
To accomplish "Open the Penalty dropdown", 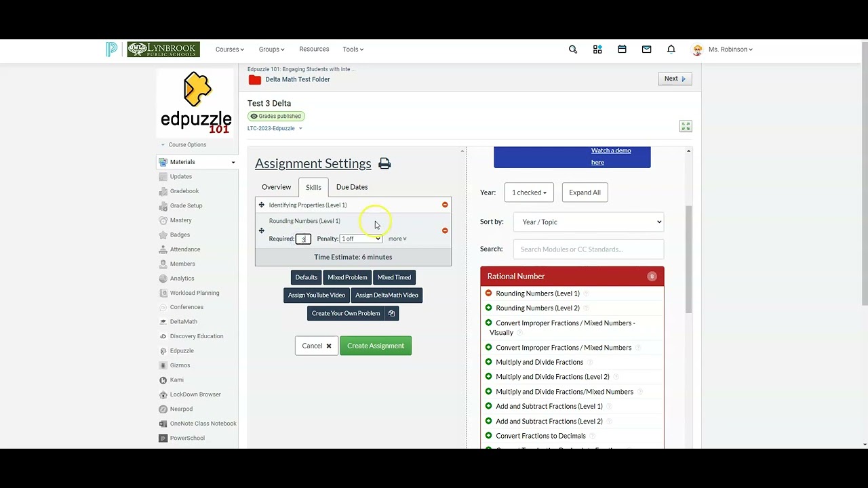I will point(361,239).
